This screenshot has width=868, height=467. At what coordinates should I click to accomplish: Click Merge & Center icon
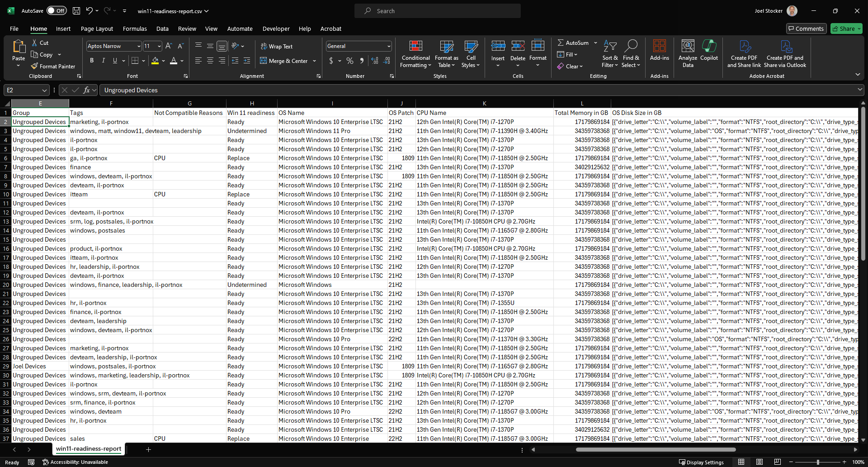[264, 61]
